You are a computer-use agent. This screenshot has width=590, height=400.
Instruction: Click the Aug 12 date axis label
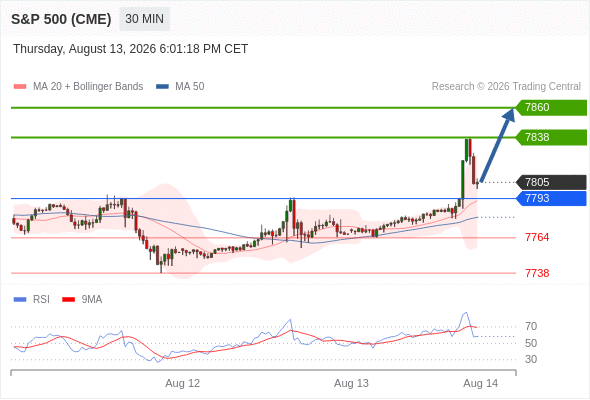tap(182, 383)
